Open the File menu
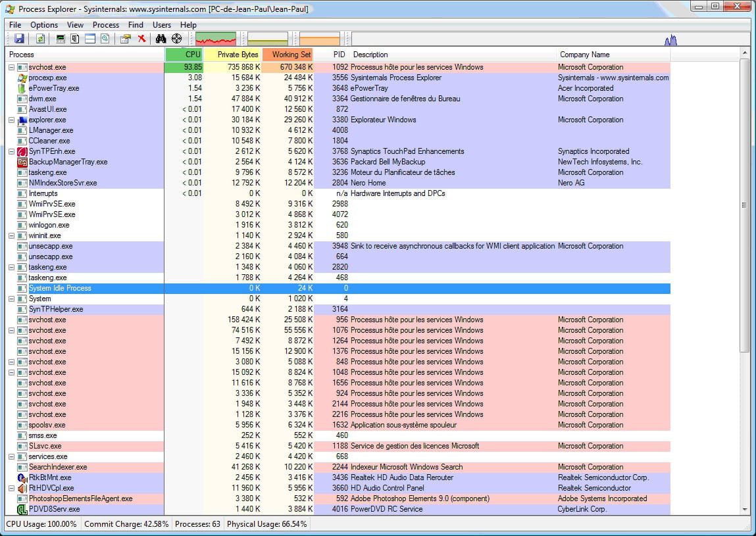The image size is (756, 536). [x=15, y=24]
